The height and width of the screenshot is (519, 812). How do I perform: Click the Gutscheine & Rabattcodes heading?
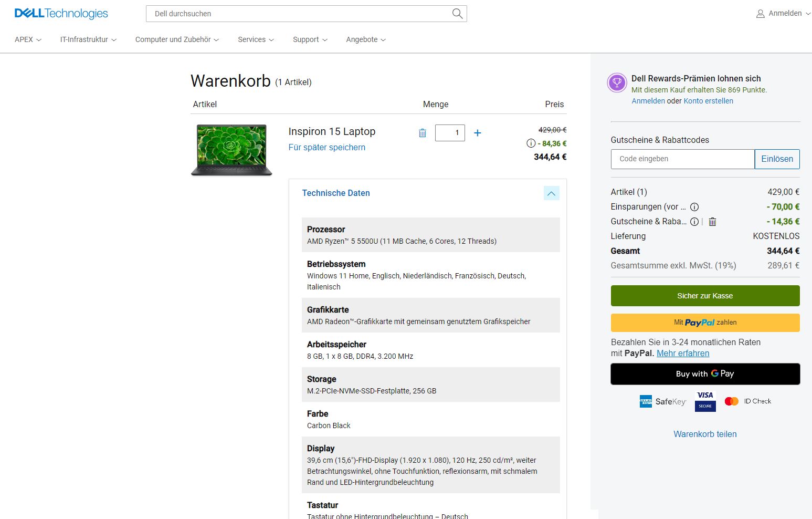(x=660, y=140)
